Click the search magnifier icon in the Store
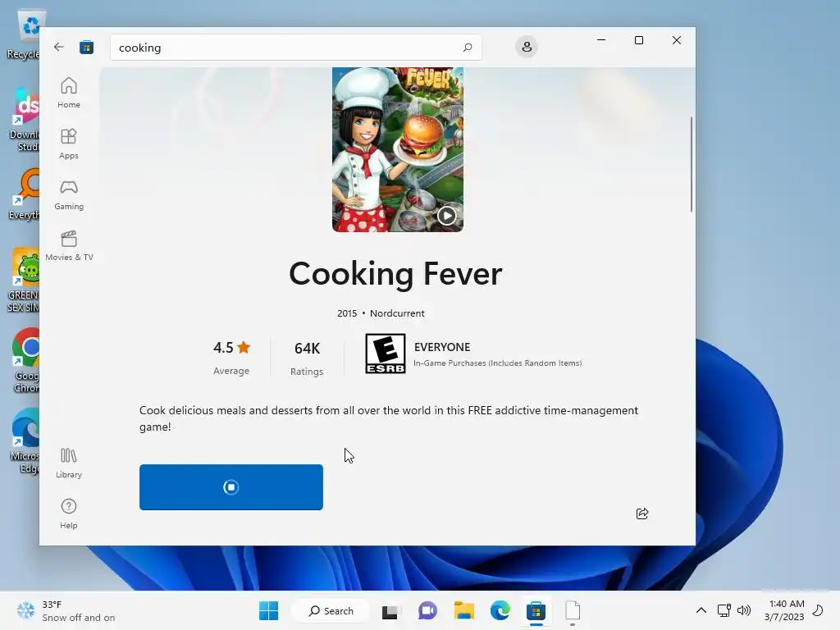The width and height of the screenshot is (840, 630). [x=467, y=47]
